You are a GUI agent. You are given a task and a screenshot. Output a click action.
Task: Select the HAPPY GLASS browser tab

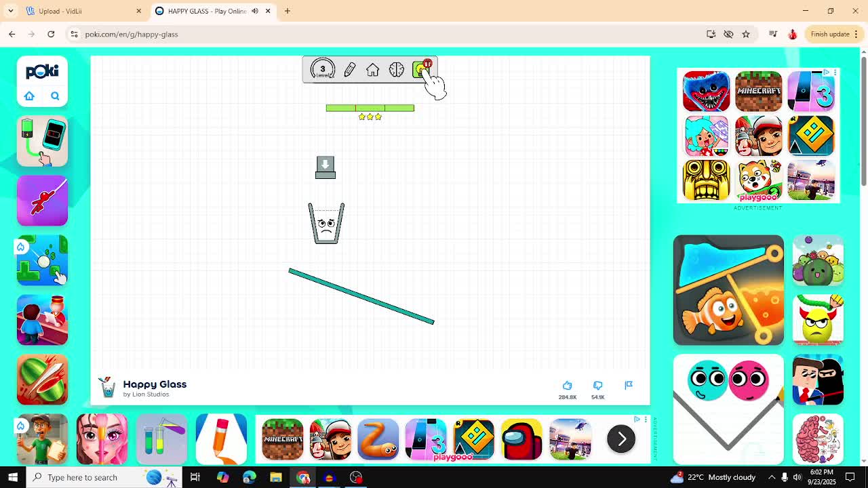coord(203,11)
